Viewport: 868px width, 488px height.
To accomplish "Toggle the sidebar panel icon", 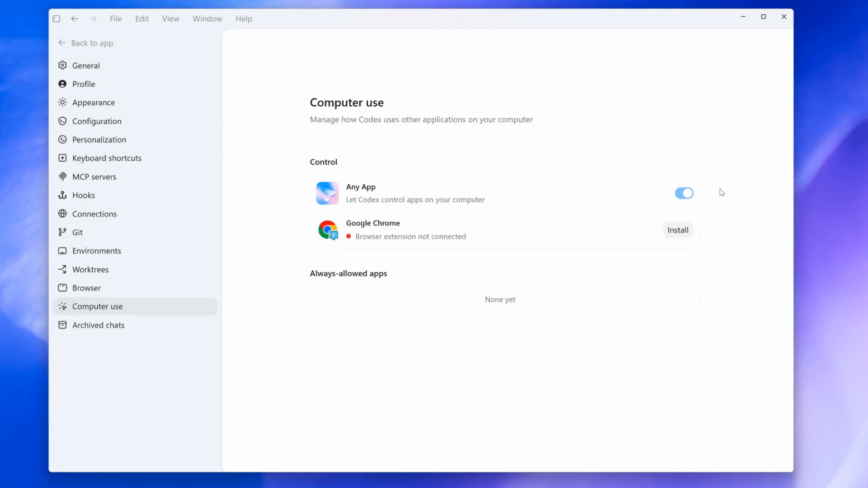I will [56, 19].
